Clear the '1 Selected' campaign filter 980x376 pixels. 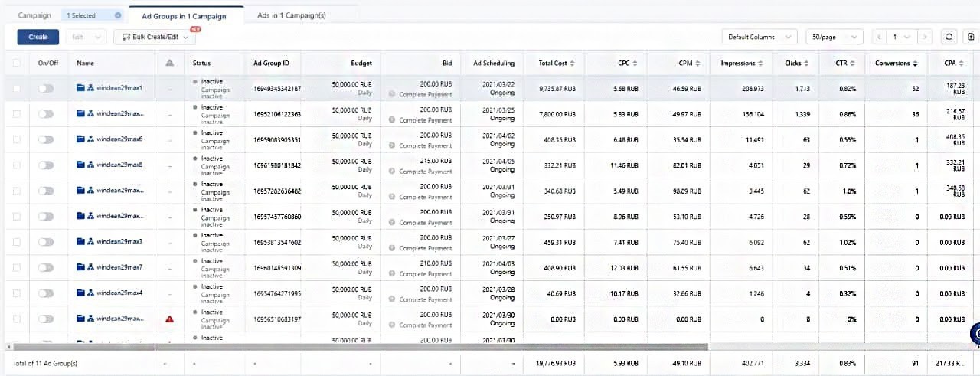pyautogui.click(x=117, y=15)
